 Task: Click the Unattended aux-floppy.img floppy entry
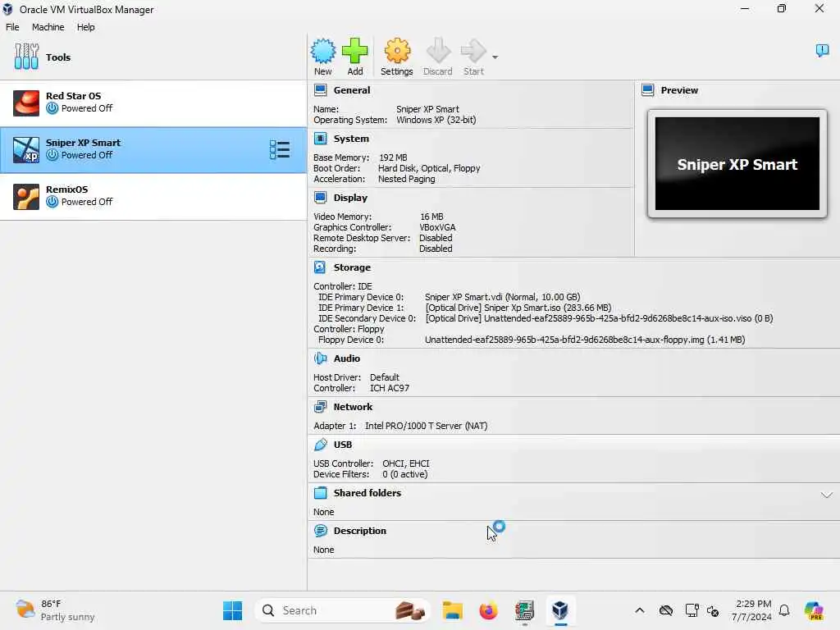tap(584, 340)
